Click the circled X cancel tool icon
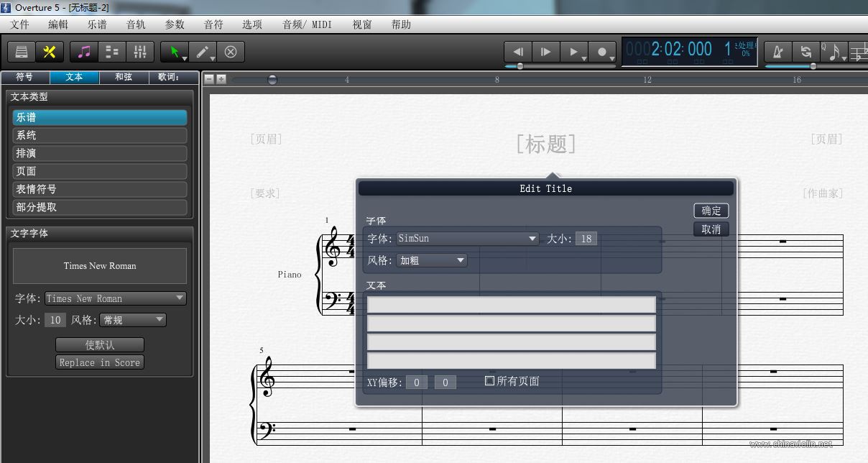The width and height of the screenshot is (868, 463). tap(231, 52)
